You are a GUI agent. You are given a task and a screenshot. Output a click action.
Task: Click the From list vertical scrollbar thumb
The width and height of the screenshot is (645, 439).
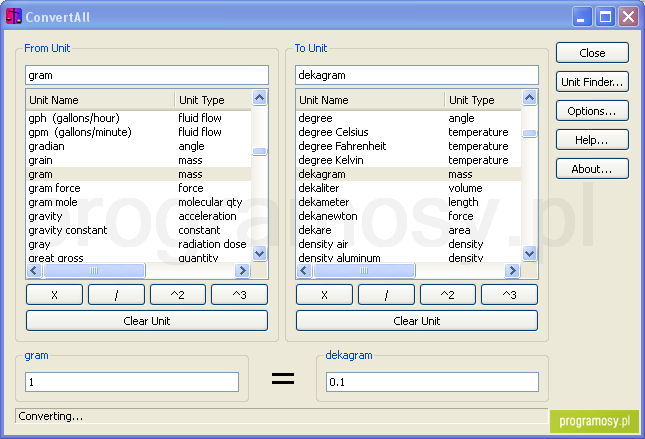(x=260, y=151)
